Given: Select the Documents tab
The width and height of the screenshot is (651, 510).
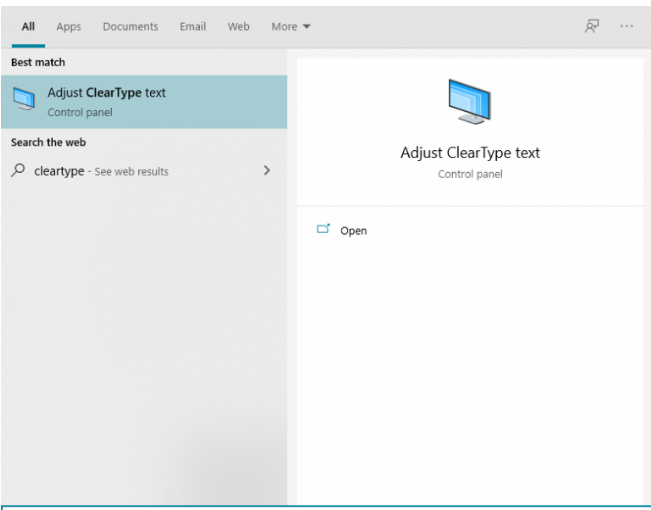Looking at the screenshot, I should pos(130,27).
